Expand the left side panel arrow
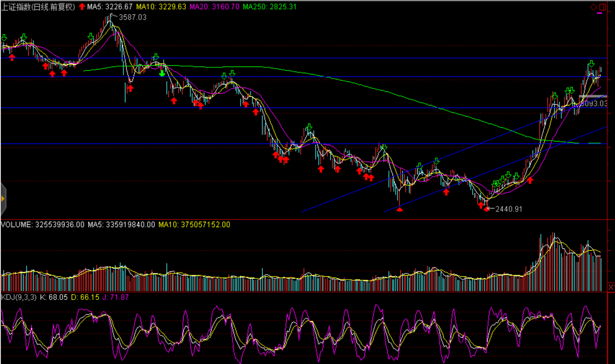 pos(3,199)
